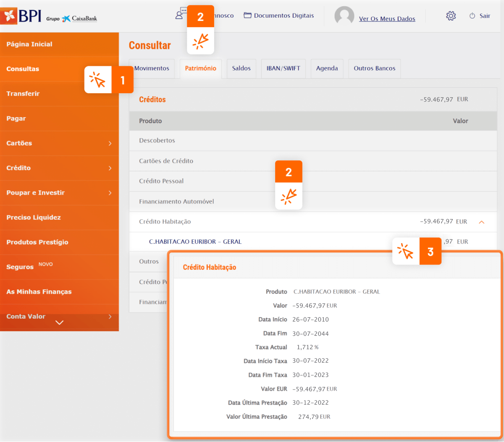
Task: Click the Crédito Habitação row label
Action: click(165, 222)
